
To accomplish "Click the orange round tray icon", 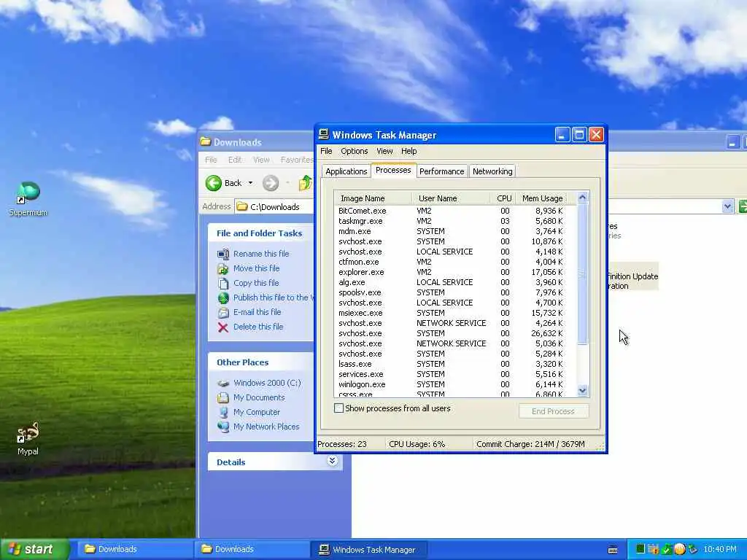I will tap(679, 549).
